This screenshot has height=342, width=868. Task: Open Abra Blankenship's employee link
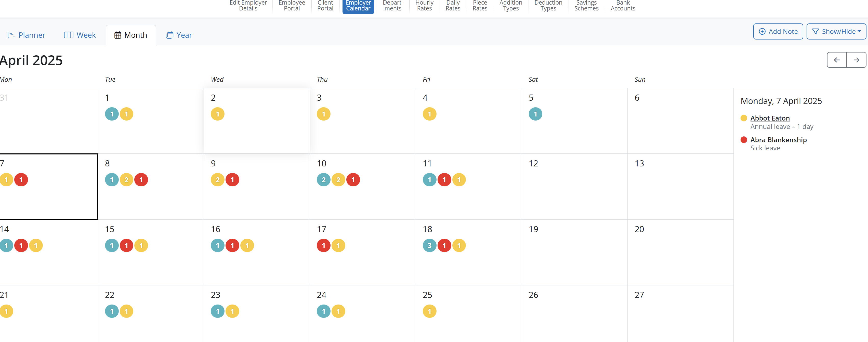click(778, 140)
